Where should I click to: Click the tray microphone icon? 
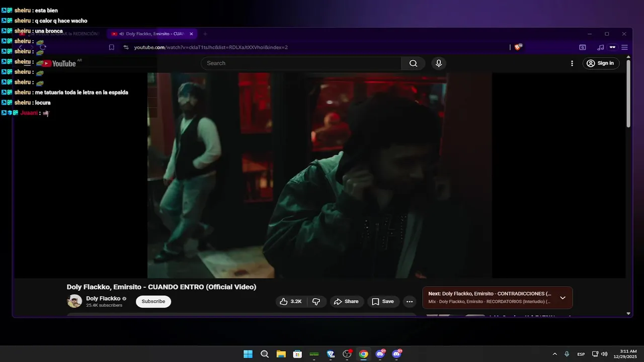567,354
